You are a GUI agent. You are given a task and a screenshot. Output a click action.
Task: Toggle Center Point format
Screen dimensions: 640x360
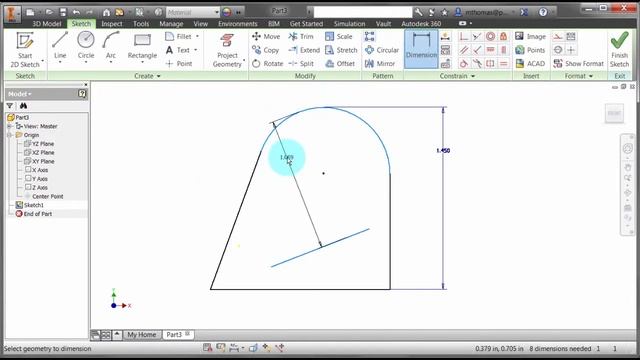coord(571,50)
